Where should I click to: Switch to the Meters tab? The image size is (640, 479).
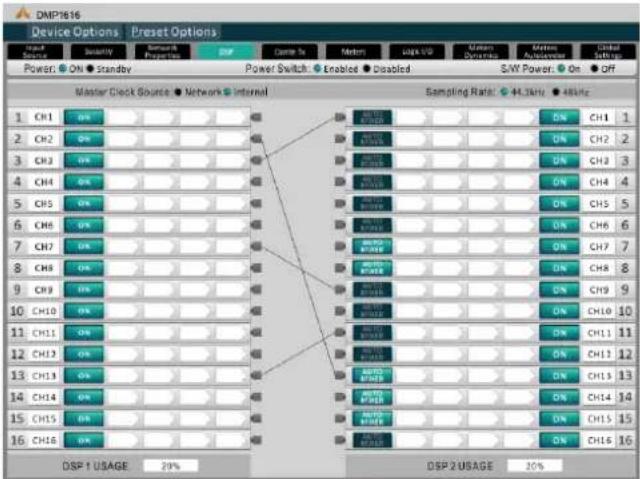[353, 52]
